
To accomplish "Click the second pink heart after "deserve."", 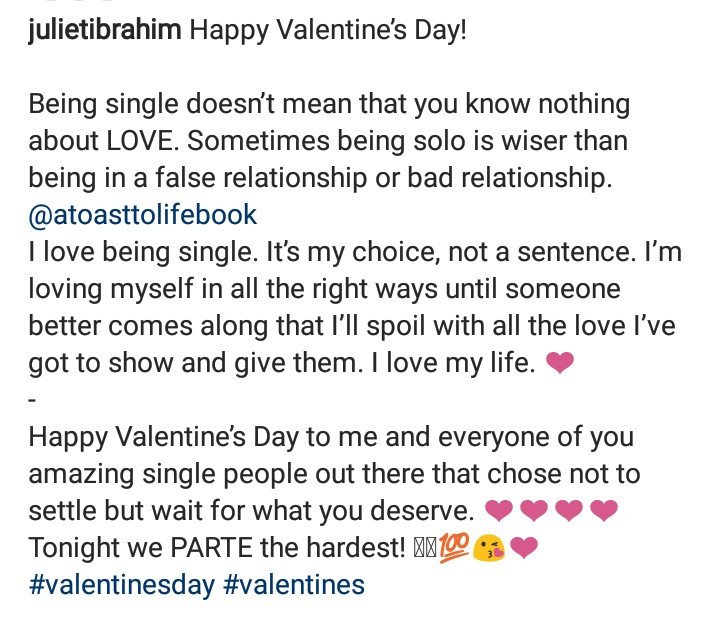I will (x=534, y=511).
